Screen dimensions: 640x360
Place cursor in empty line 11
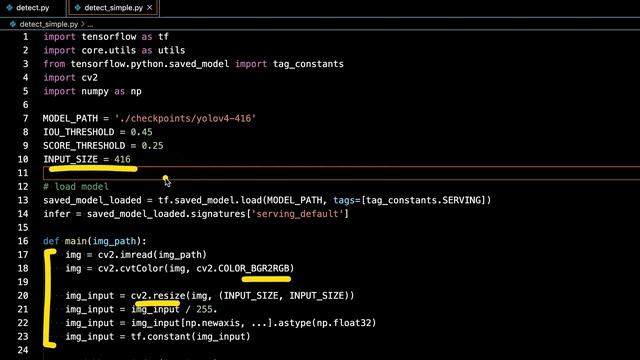(341, 173)
